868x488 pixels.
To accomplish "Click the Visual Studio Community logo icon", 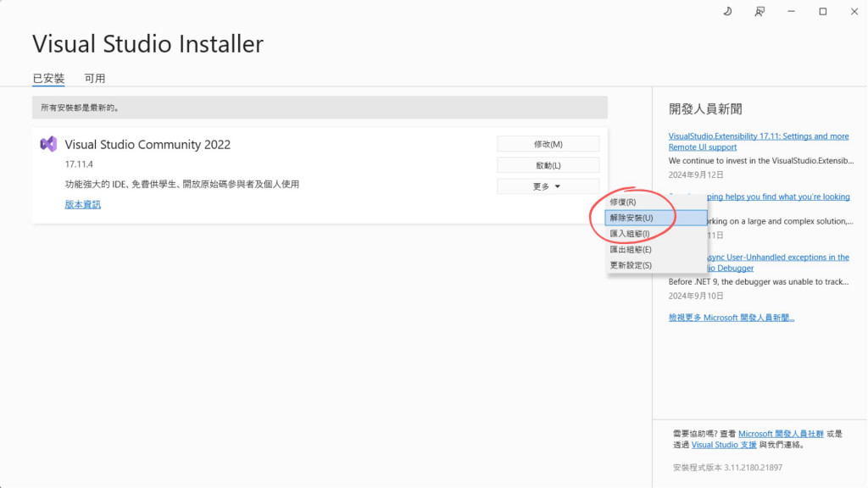I will click(48, 144).
